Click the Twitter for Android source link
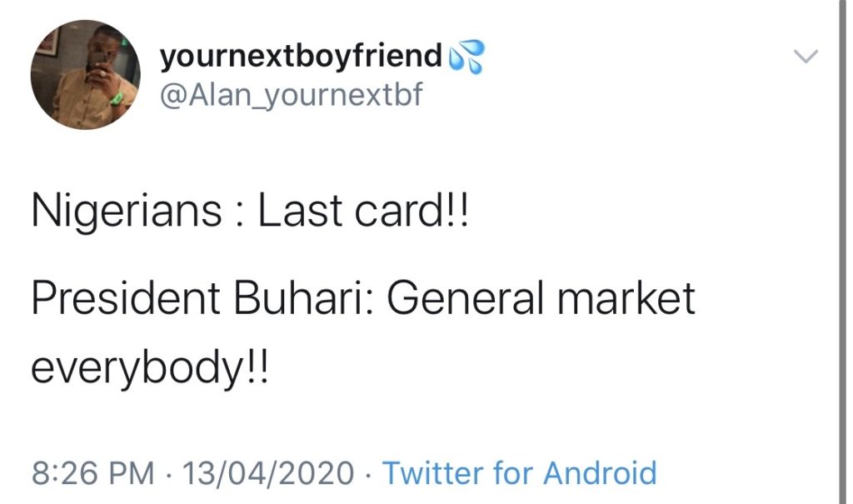Screen dimensions: 853x504 519,473
